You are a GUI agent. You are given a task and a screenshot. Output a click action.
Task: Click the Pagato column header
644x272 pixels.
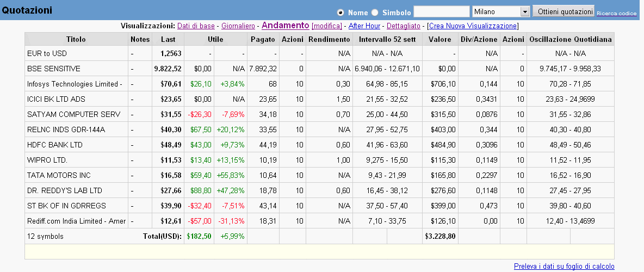point(263,40)
